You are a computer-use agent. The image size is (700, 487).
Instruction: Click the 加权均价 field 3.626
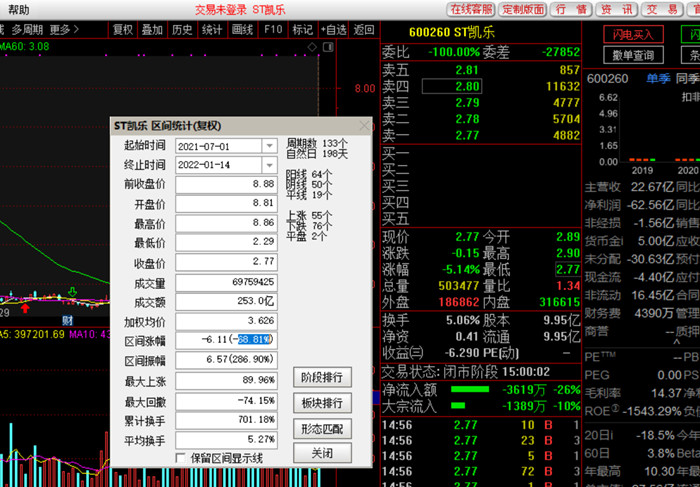(x=226, y=321)
